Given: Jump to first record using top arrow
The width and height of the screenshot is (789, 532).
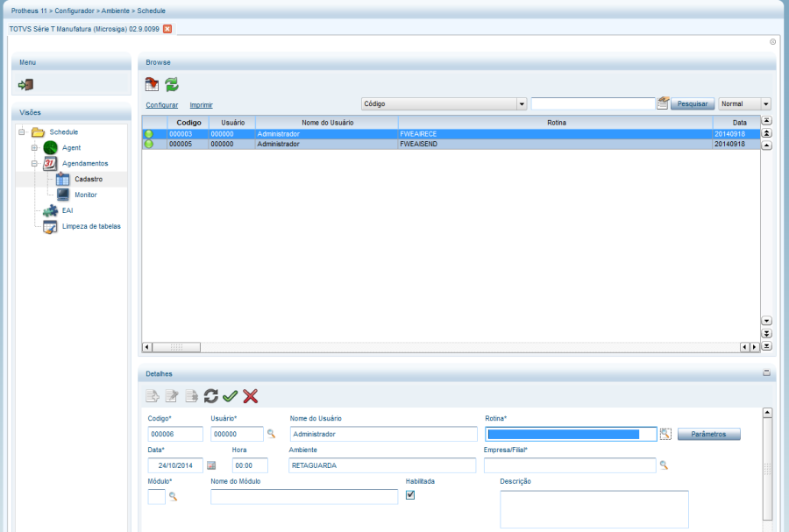Looking at the screenshot, I should click(766, 121).
